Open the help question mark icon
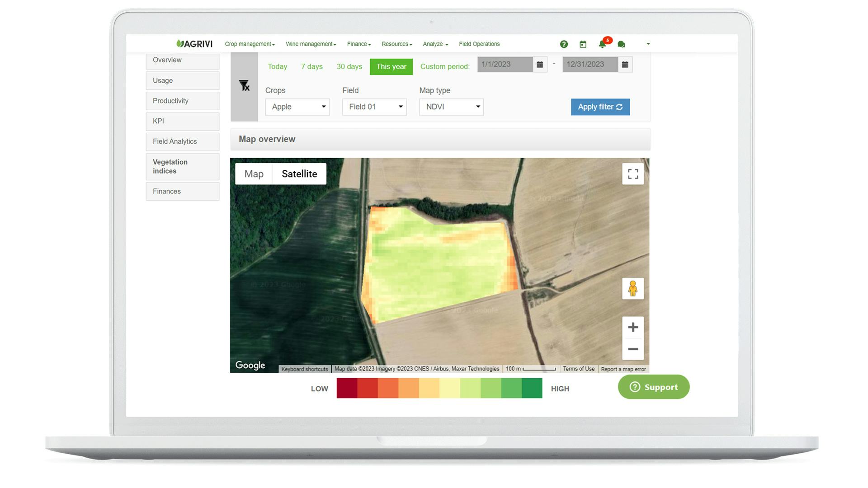 563,44
